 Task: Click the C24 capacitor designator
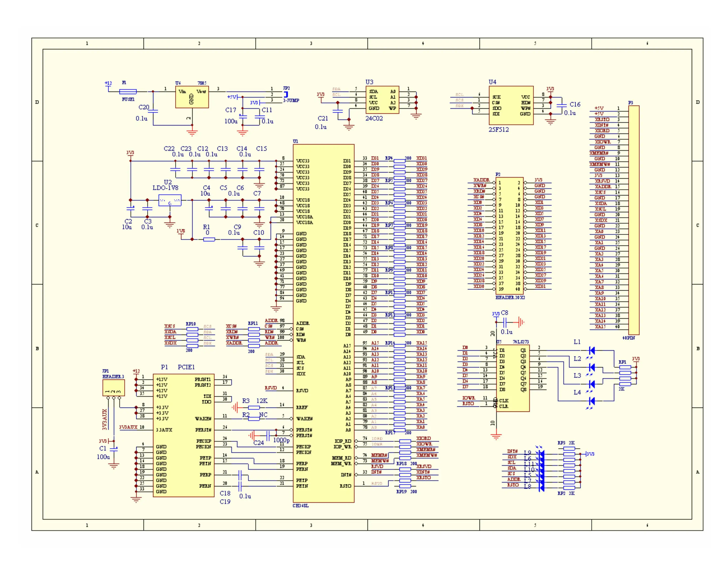pos(258,443)
